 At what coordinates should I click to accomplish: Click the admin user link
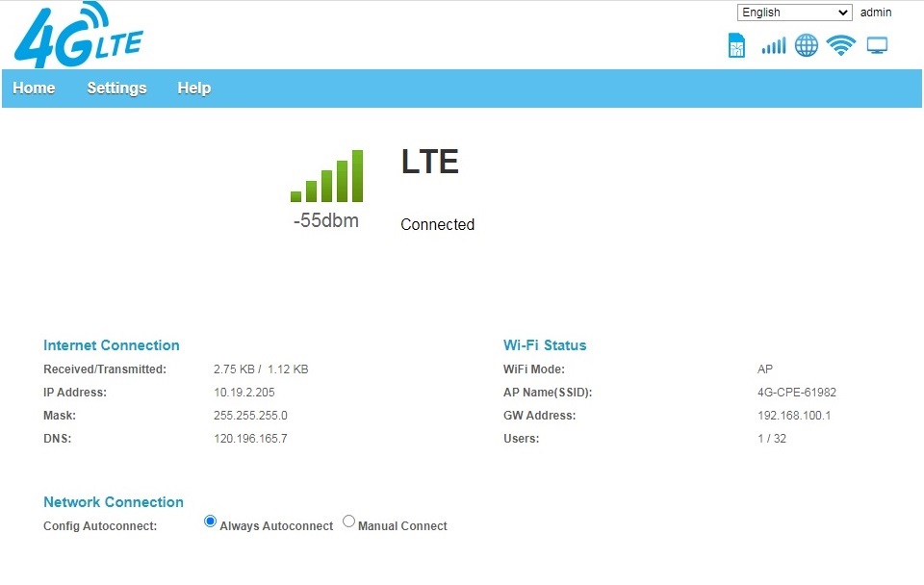(x=876, y=13)
